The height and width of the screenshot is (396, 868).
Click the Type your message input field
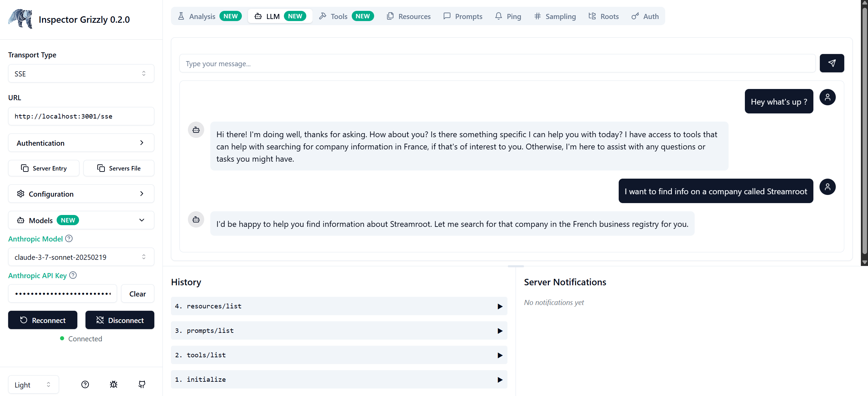(497, 64)
